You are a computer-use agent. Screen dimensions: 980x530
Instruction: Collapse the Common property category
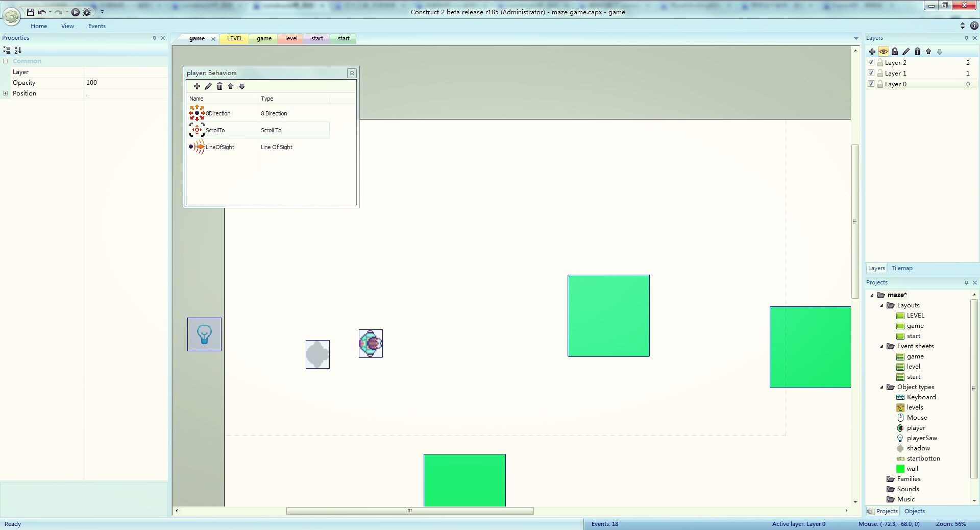coord(6,61)
